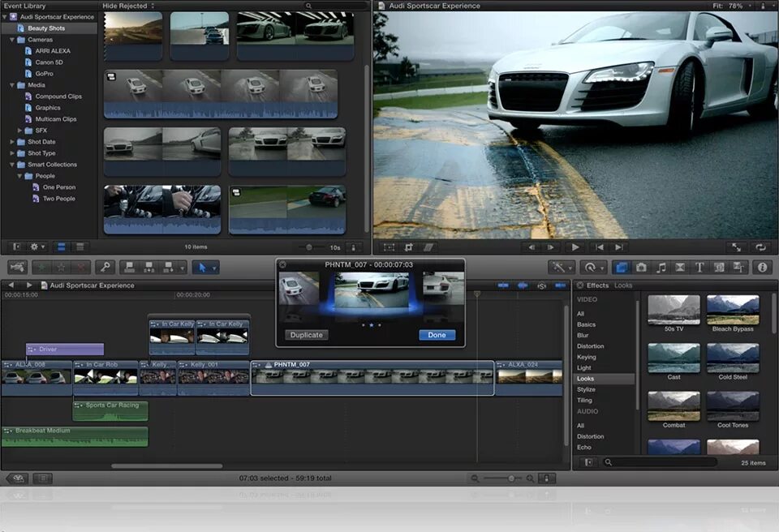Open the Inspector info icon
The width and height of the screenshot is (779, 532).
tap(762, 268)
